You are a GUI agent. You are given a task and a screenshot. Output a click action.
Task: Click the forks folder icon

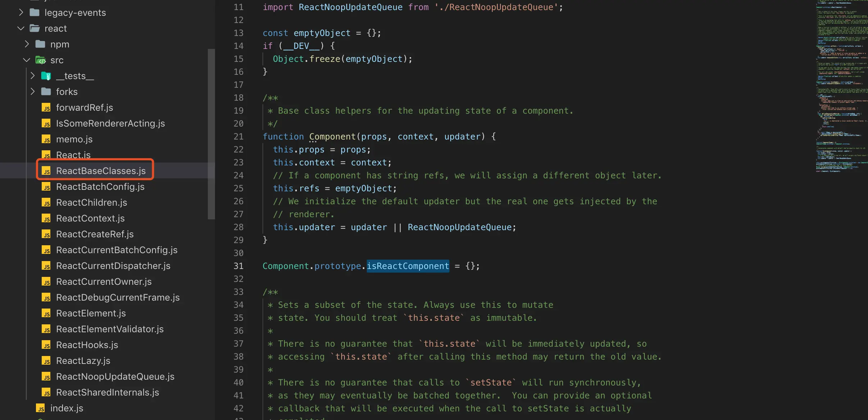click(46, 92)
